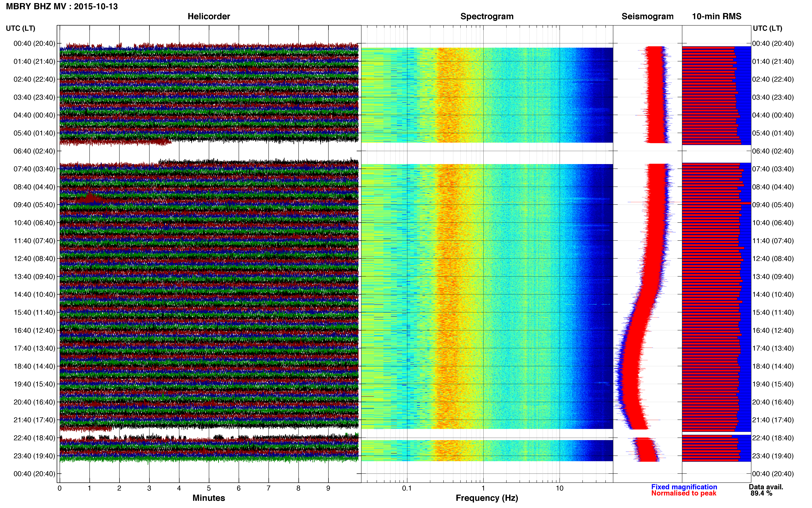This screenshot has height=508, width=812.
Task: Click the "1" tick on Frequency axis
Action: (483, 488)
